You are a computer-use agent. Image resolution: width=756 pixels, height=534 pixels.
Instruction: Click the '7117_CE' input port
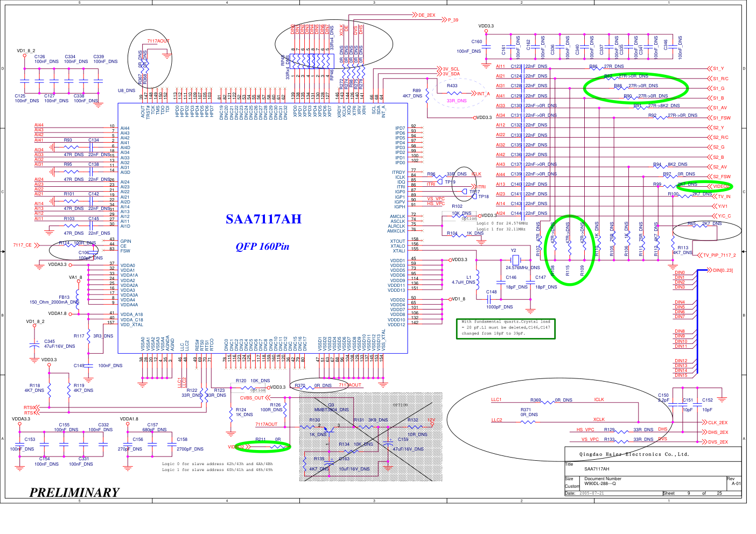22,245
